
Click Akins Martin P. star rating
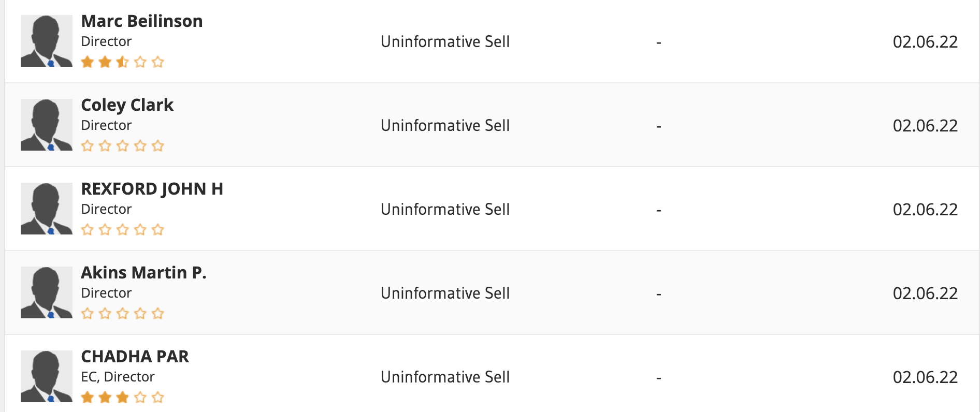[123, 314]
